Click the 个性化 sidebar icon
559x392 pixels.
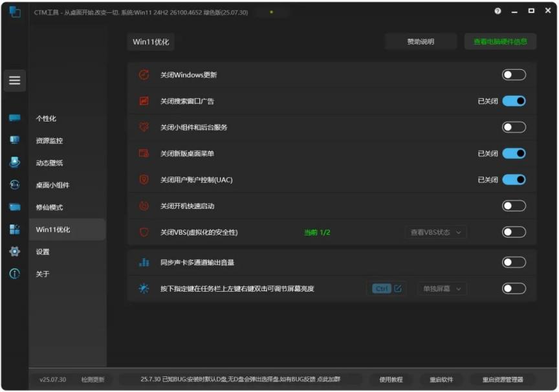point(14,118)
